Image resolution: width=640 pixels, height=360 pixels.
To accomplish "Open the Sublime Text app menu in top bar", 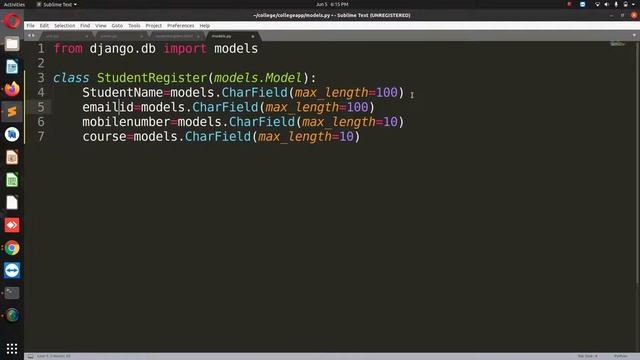I will 57,4.
